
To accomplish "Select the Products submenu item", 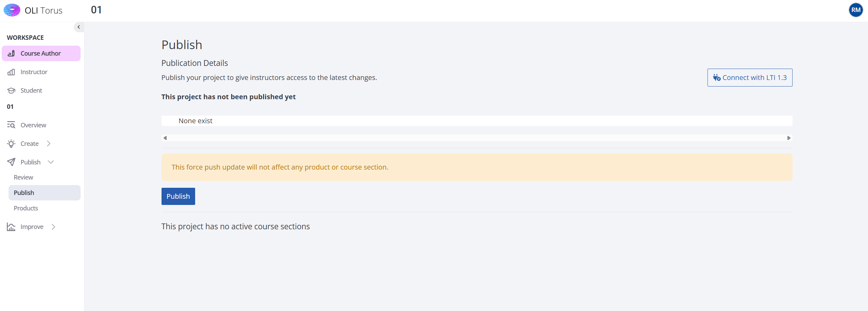I will point(26,208).
